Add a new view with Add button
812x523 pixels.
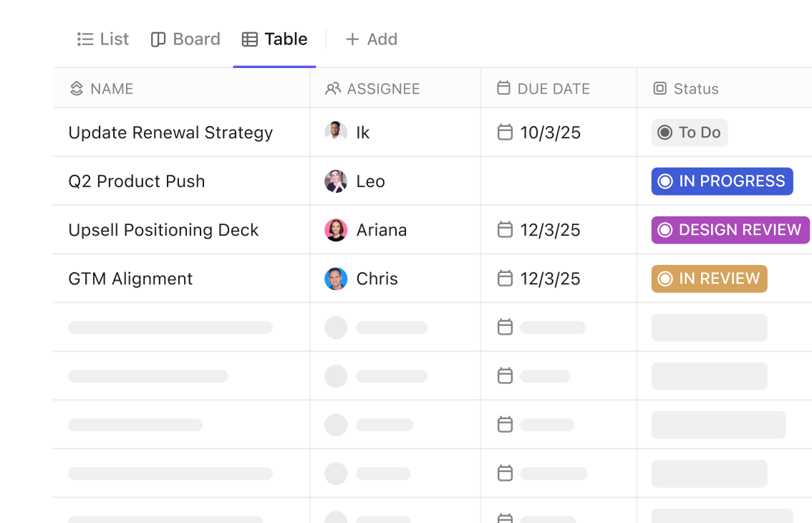click(x=371, y=39)
